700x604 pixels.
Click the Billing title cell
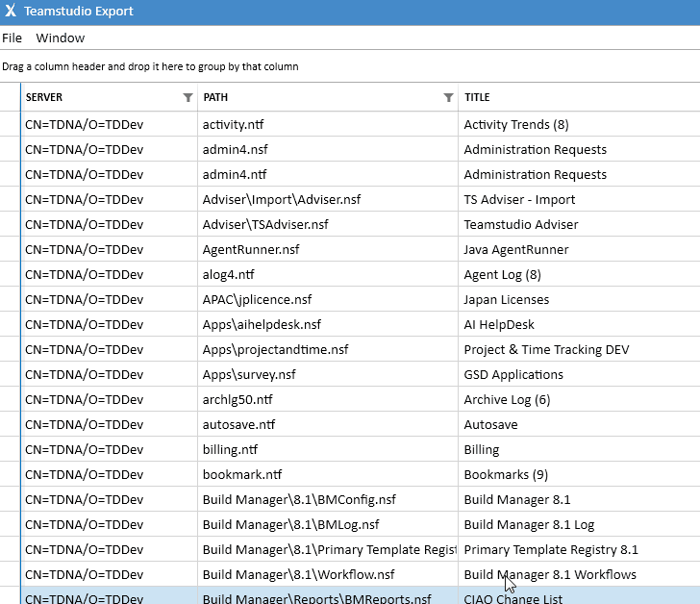point(579,449)
